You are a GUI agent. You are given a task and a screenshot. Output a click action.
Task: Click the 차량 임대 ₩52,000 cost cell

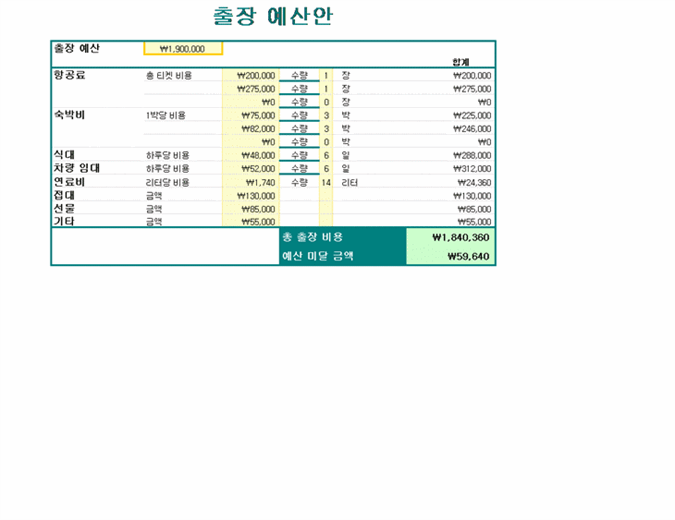[250, 169]
